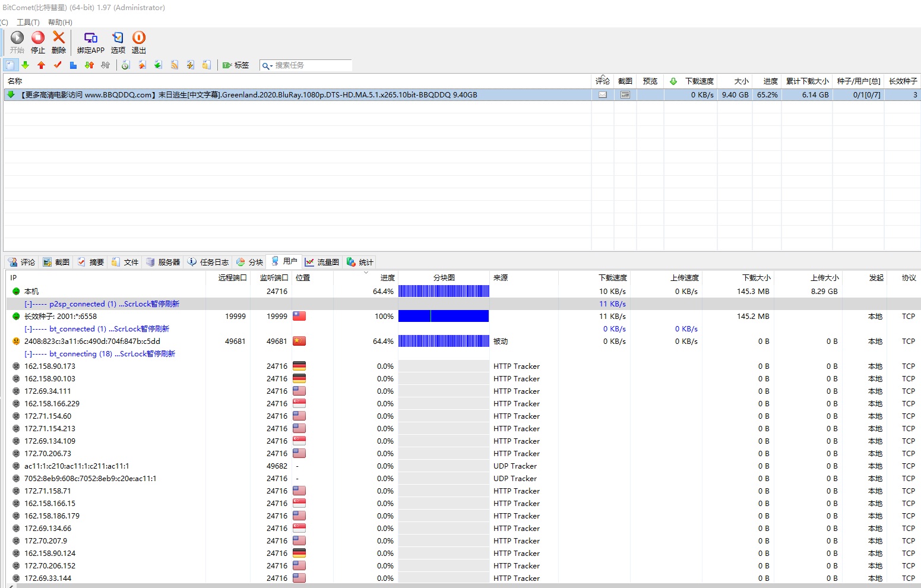Switch to the 文件 files tab
The width and height of the screenshot is (921, 588).
pos(125,262)
